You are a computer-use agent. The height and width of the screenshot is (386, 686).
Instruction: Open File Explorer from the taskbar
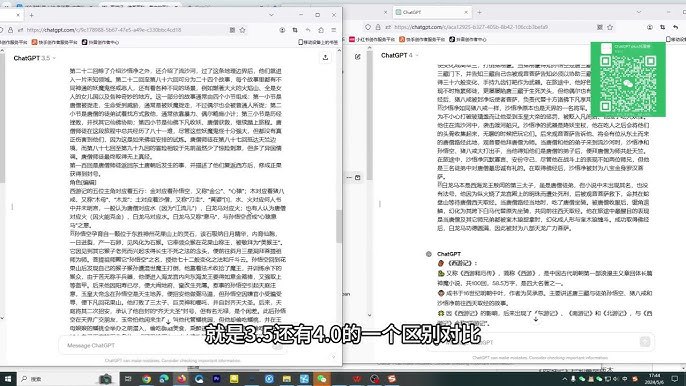coord(287,379)
